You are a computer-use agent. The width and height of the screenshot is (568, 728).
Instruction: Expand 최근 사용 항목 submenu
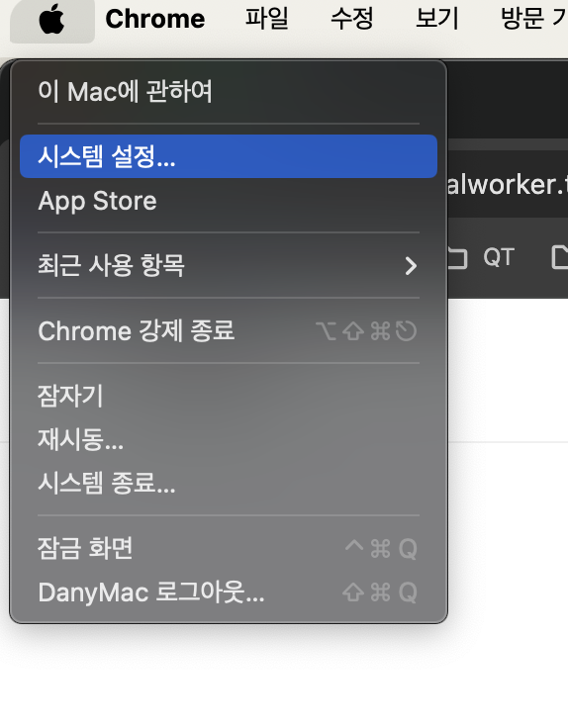tap(229, 265)
